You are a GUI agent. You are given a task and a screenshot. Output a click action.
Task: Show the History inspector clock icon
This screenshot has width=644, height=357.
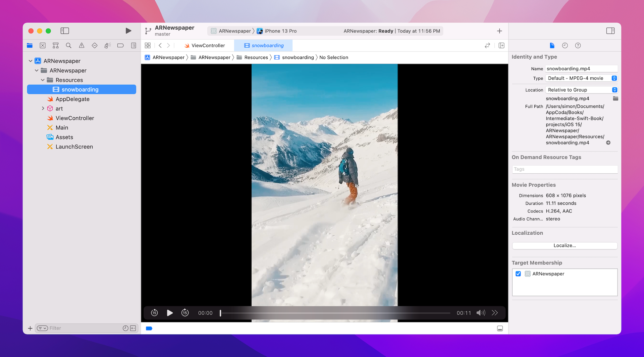[565, 46]
